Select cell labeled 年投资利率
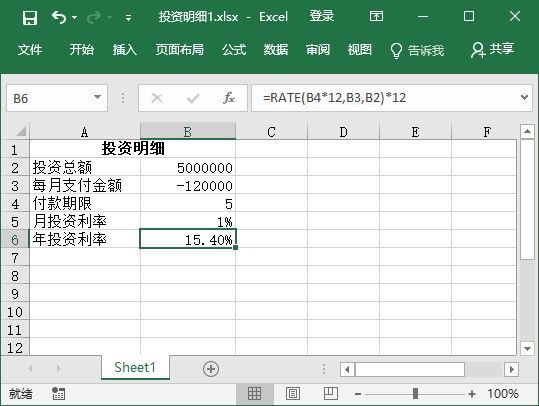The height and width of the screenshot is (406, 539). [x=85, y=239]
